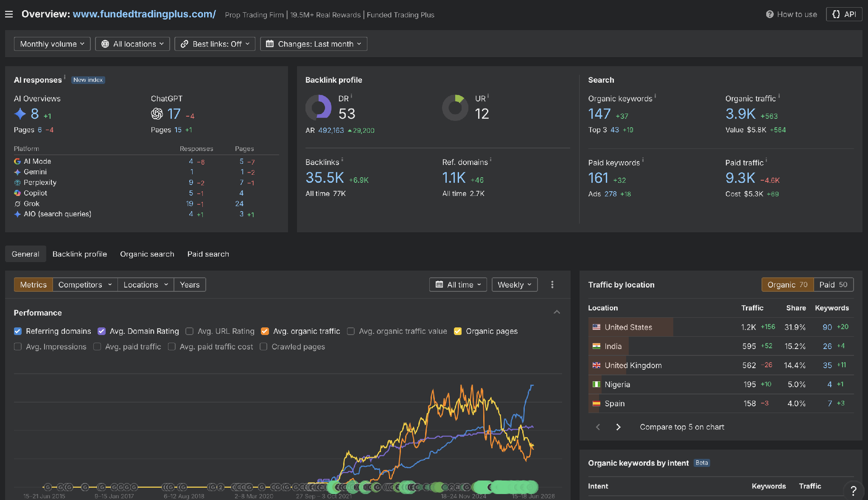Uncheck the Referring domains checkbox
The height and width of the screenshot is (500, 868).
coord(18,331)
